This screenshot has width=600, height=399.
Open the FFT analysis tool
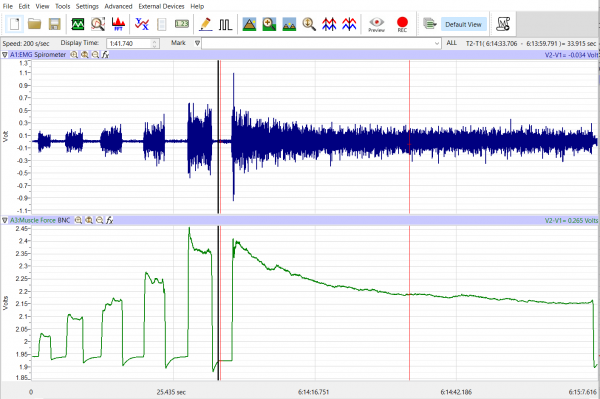click(x=118, y=24)
